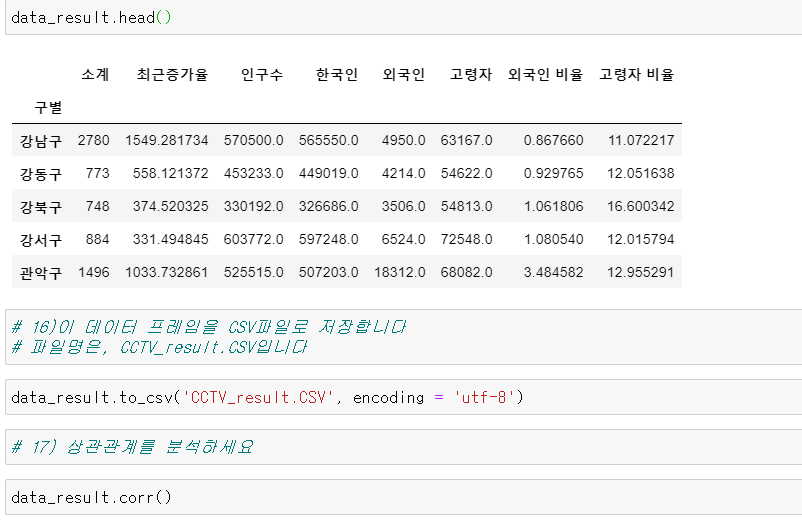Click the 고령자 value 63167.0

coord(466,140)
